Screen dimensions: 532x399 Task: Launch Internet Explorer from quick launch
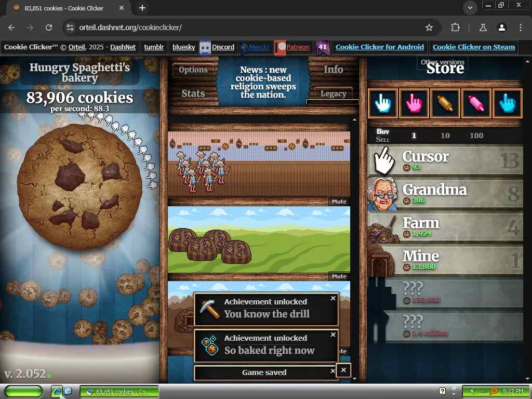coord(57,391)
